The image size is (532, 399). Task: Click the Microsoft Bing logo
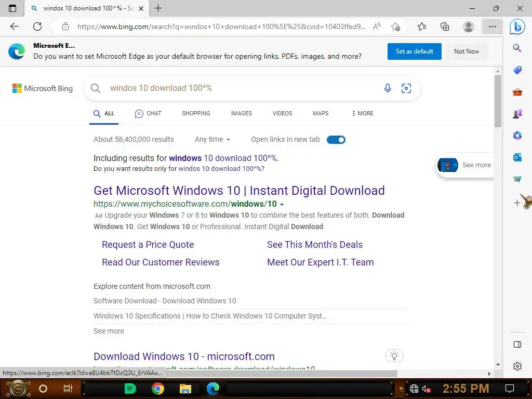click(43, 88)
